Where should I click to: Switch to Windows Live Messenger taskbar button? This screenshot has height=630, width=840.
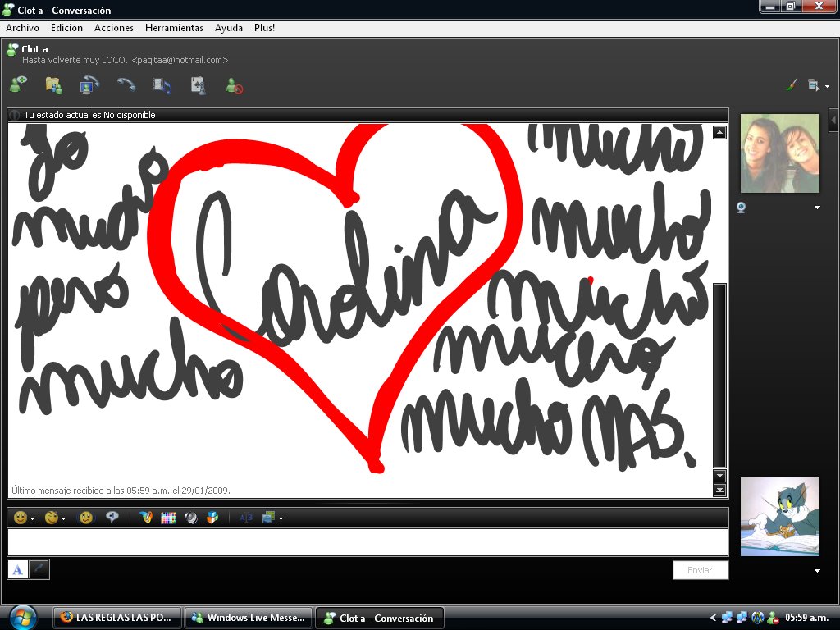click(249, 618)
